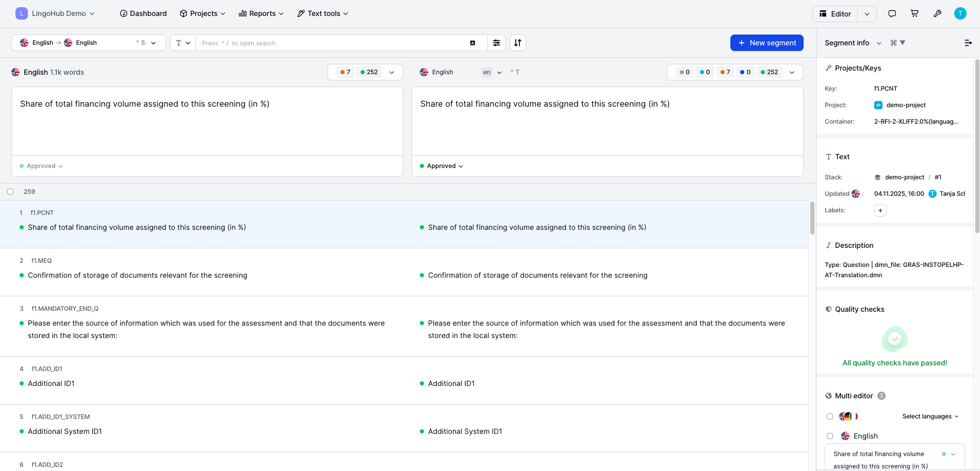Click the user avatar icon
This screenshot has height=471, width=980.
pos(960,14)
